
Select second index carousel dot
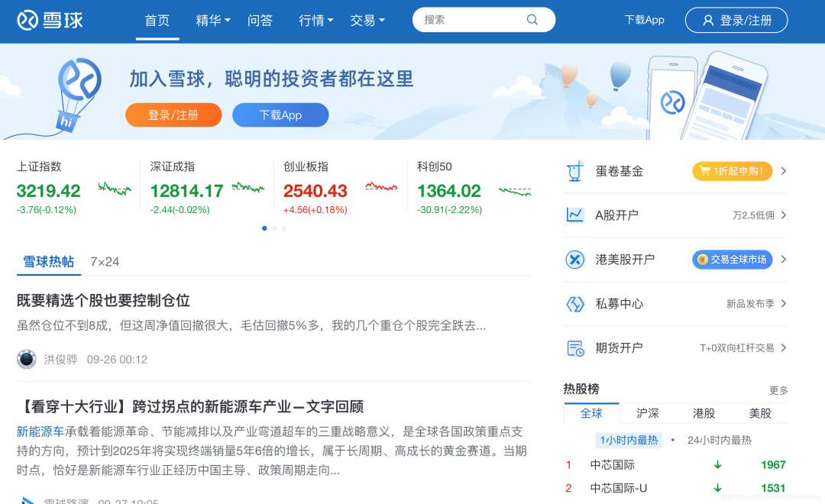pos(274,228)
